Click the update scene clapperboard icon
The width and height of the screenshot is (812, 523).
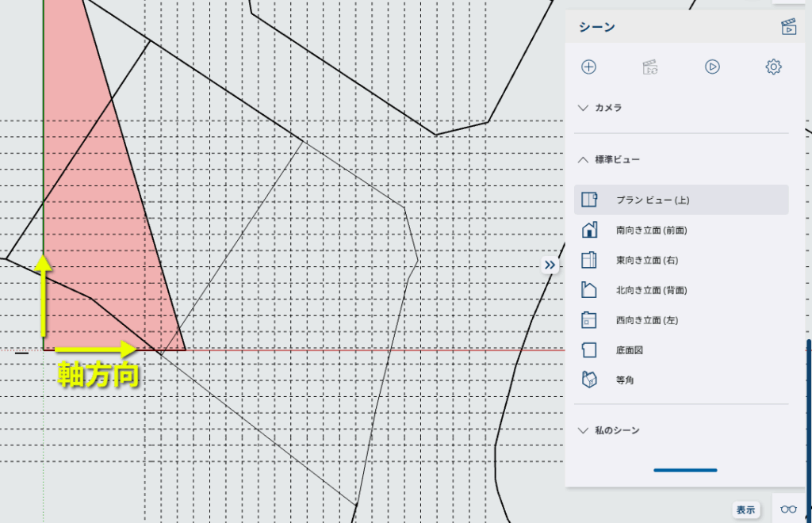click(650, 67)
